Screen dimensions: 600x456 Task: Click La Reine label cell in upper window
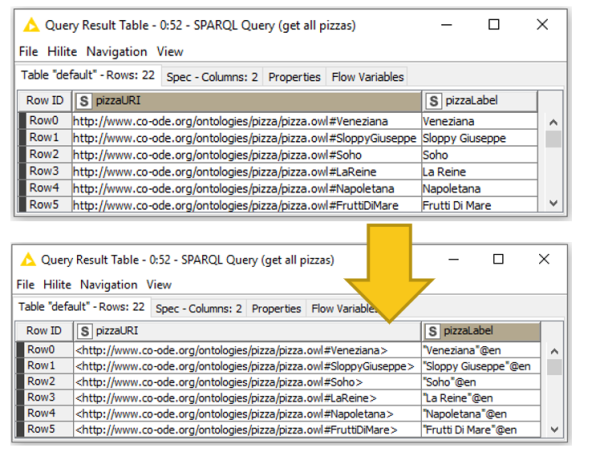[x=479, y=172]
